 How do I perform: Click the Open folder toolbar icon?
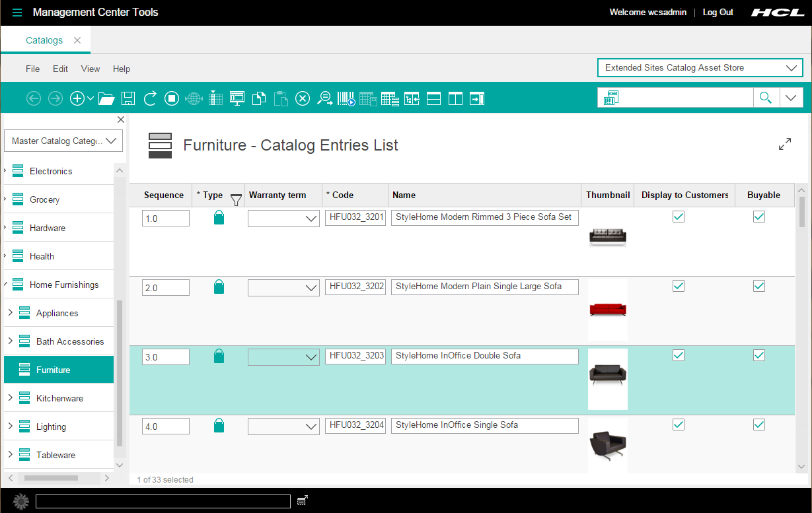click(106, 98)
